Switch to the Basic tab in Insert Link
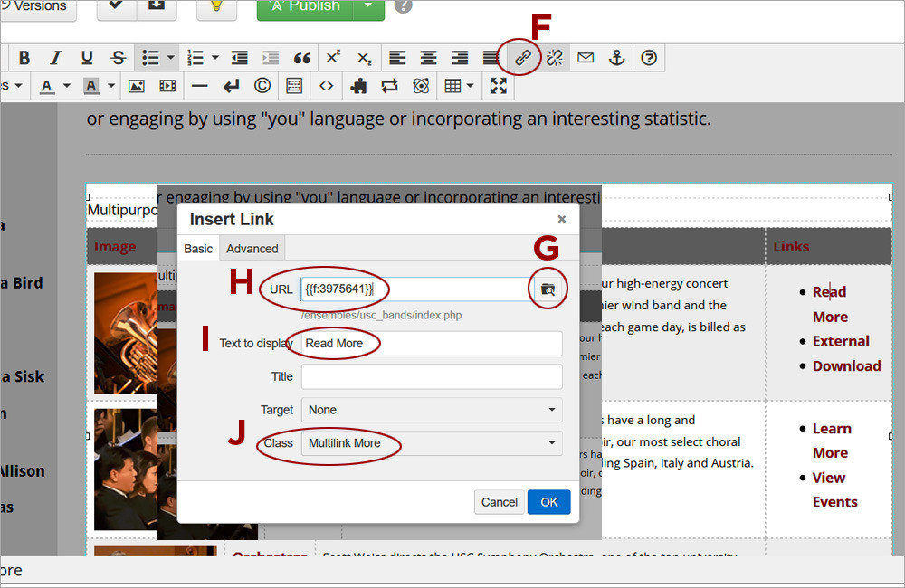905x588 pixels. (198, 249)
